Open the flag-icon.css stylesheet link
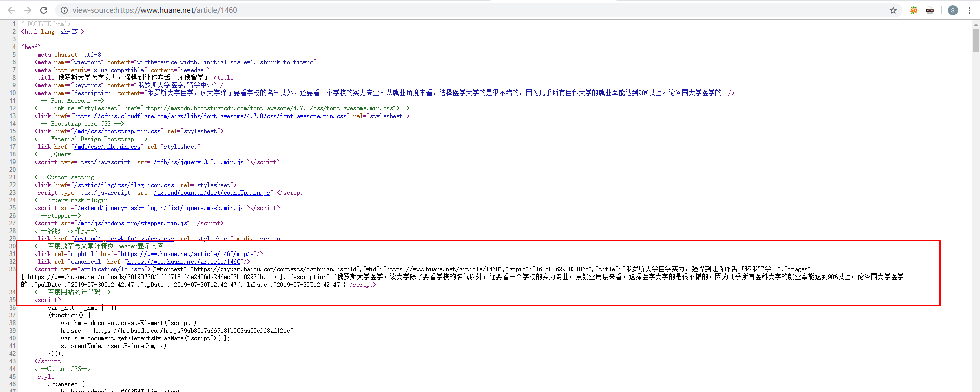980x392 pixels. coord(124,185)
